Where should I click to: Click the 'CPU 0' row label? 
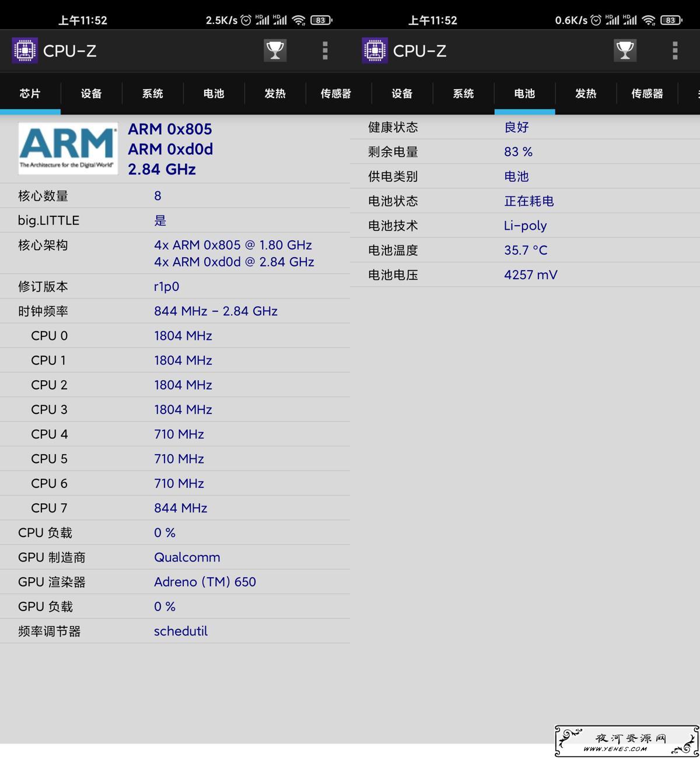(x=50, y=336)
